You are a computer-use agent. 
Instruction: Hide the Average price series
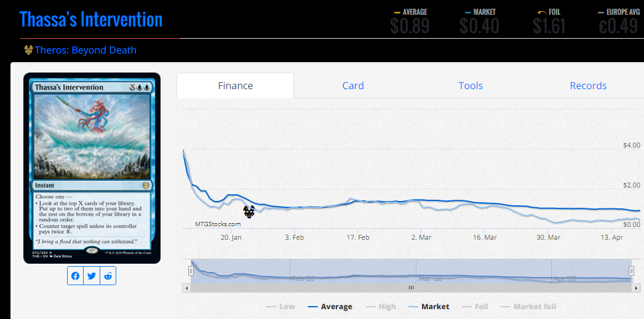click(330, 306)
